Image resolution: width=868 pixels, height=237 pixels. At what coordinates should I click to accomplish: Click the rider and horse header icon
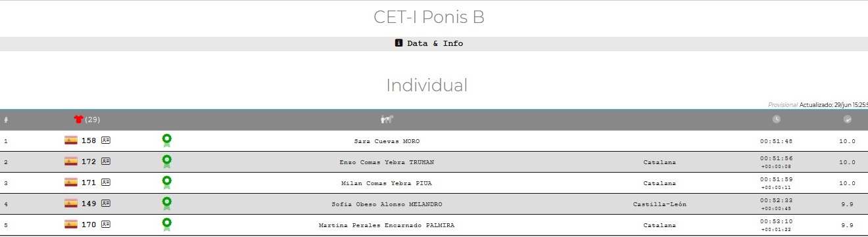(x=387, y=119)
